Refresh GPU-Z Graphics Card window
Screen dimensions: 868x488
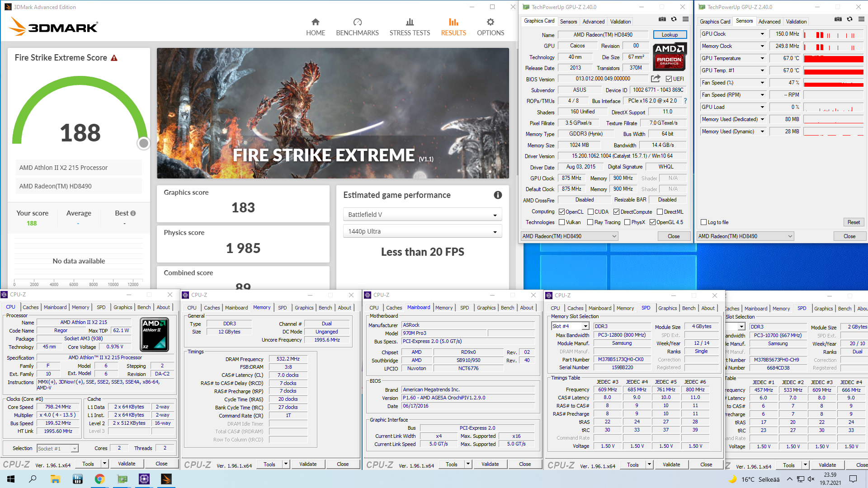coord(674,19)
